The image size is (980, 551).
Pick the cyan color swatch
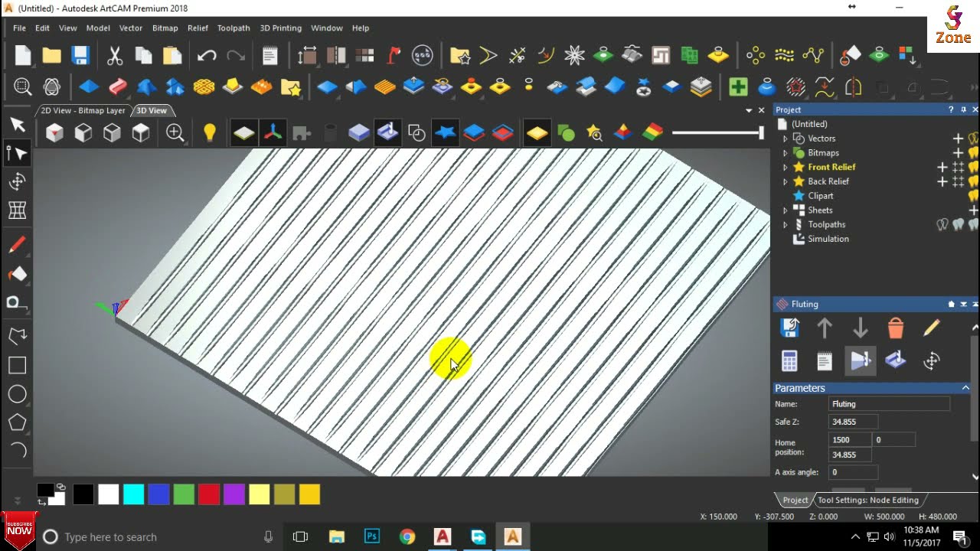[x=134, y=495]
